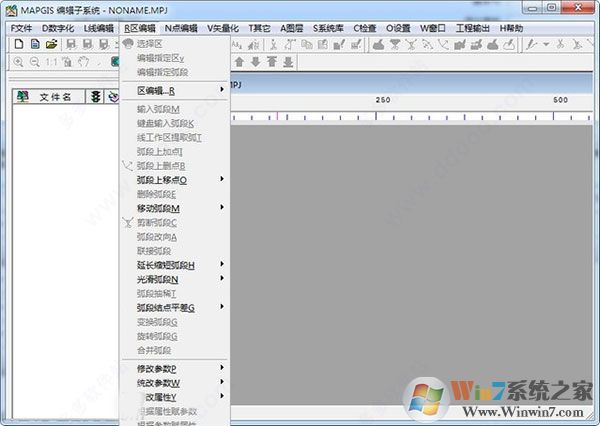Open the F文件 menu
Image resolution: width=600 pixels, height=426 pixels.
[x=21, y=28]
